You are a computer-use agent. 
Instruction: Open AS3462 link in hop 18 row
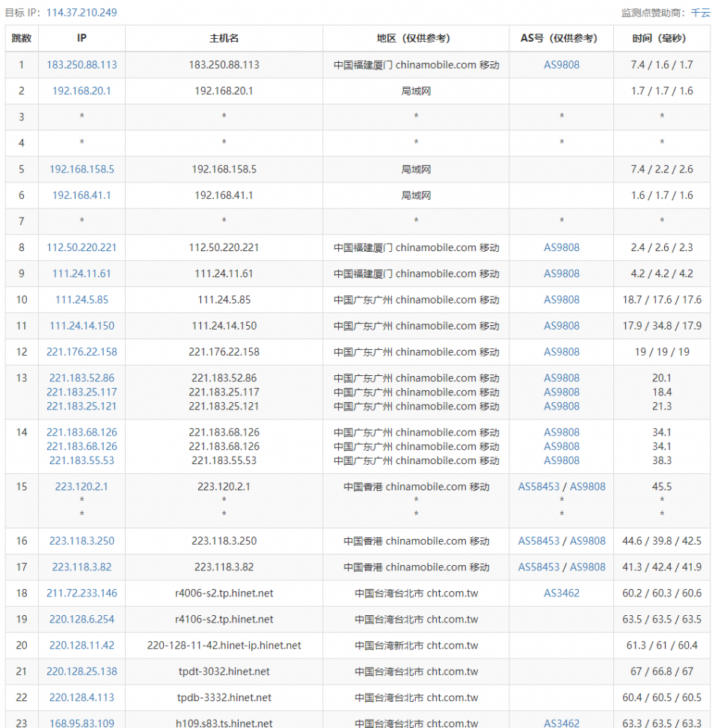point(561,593)
